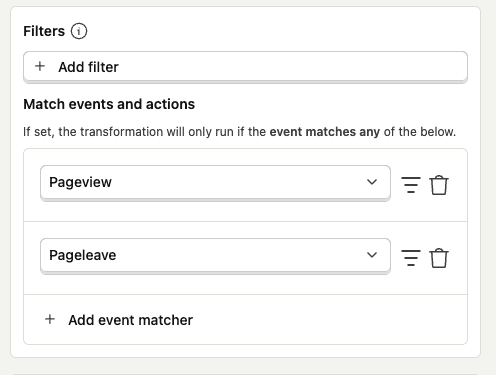
Task: Click the plus icon beside Add filter
Action: pos(40,66)
